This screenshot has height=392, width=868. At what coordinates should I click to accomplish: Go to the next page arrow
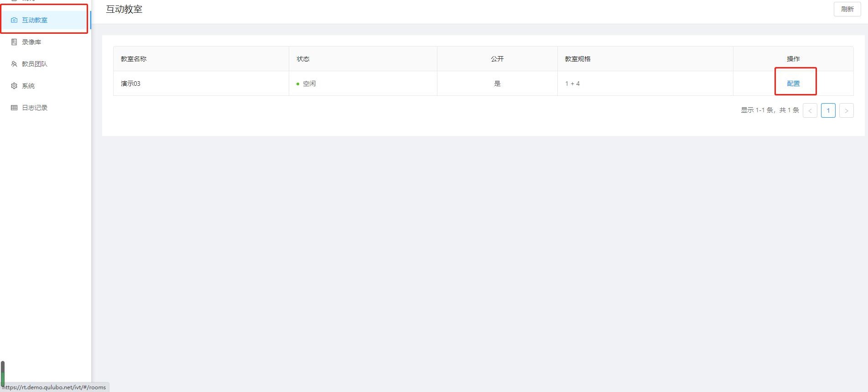(x=847, y=110)
